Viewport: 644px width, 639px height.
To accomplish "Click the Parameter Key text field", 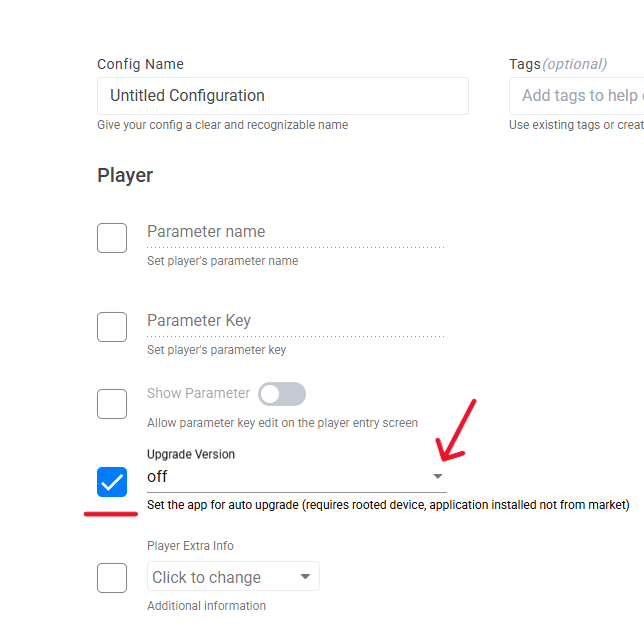I will click(x=295, y=321).
